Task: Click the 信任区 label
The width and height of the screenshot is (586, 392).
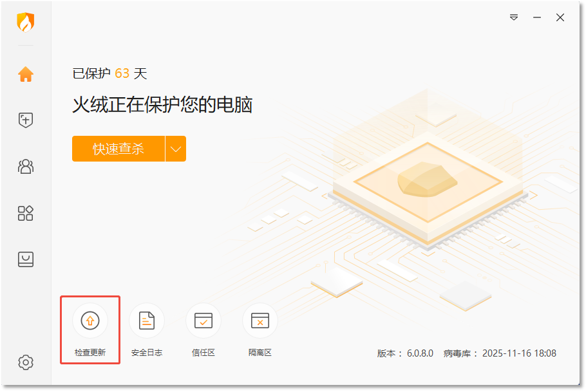Action: tap(203, 352)
